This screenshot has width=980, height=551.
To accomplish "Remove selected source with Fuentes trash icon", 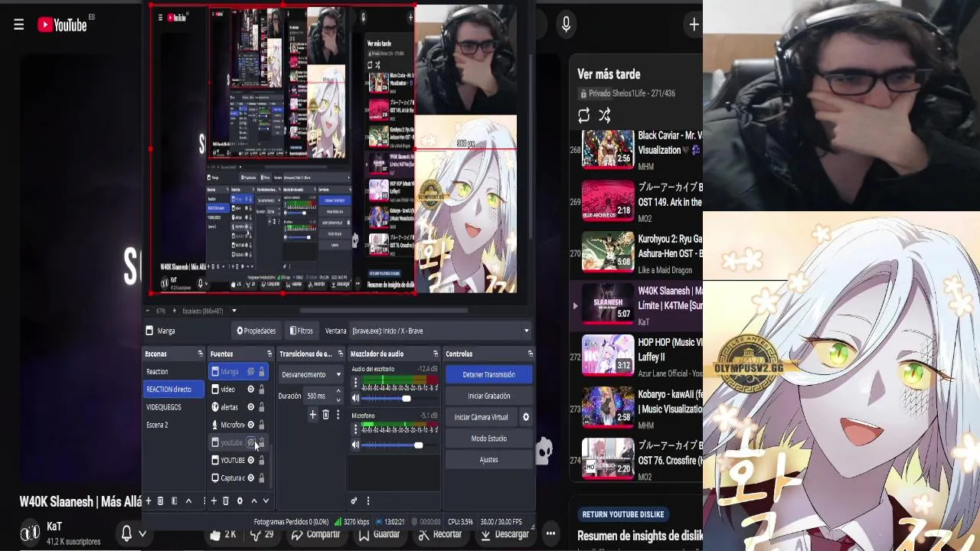I will 226,500.
